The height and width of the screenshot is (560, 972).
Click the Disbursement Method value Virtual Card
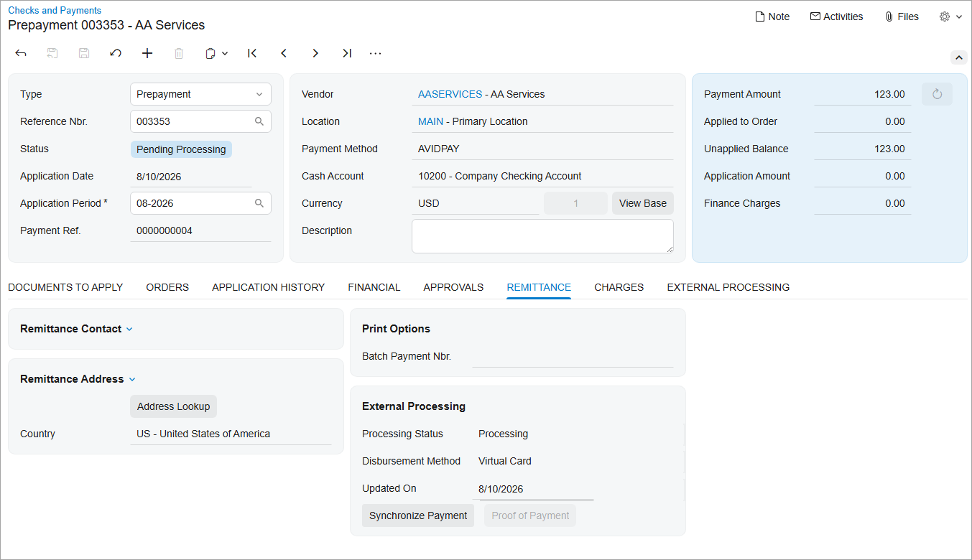click(x=505, y=461)
